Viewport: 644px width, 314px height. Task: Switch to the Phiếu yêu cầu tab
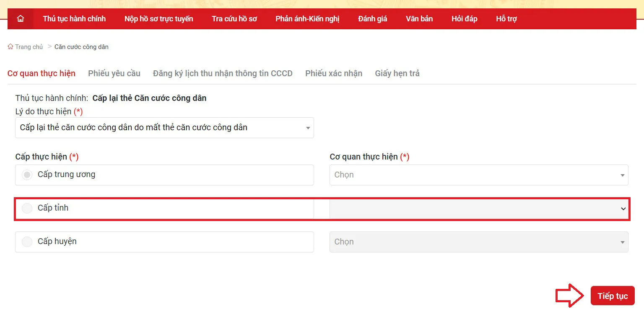click(114, 73)
